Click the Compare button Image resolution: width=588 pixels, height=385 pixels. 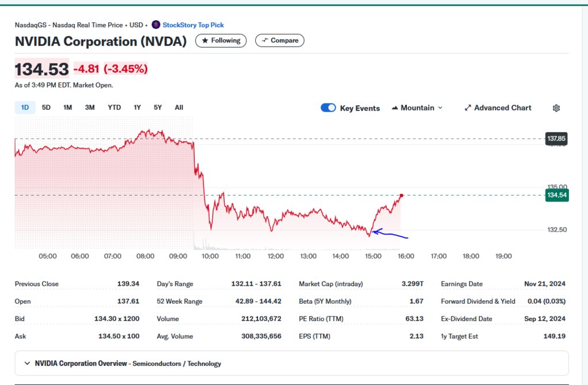tap(280, 40)
